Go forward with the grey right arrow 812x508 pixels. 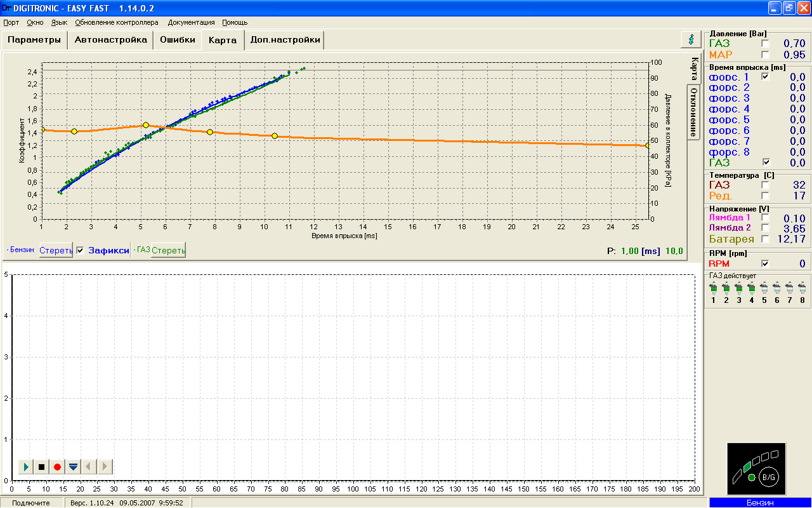(105, 467)
